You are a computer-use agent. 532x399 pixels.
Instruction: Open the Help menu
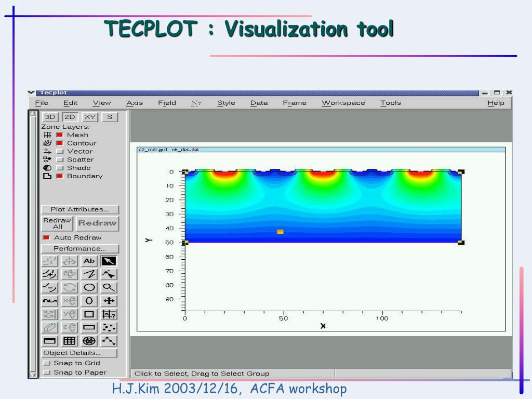pos(496,103)
